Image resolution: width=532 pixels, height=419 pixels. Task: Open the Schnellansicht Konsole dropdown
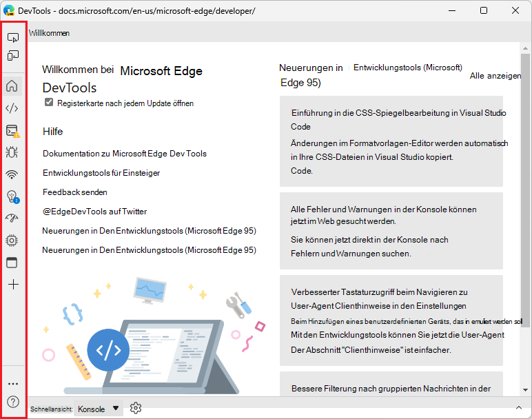coord(98,409)
